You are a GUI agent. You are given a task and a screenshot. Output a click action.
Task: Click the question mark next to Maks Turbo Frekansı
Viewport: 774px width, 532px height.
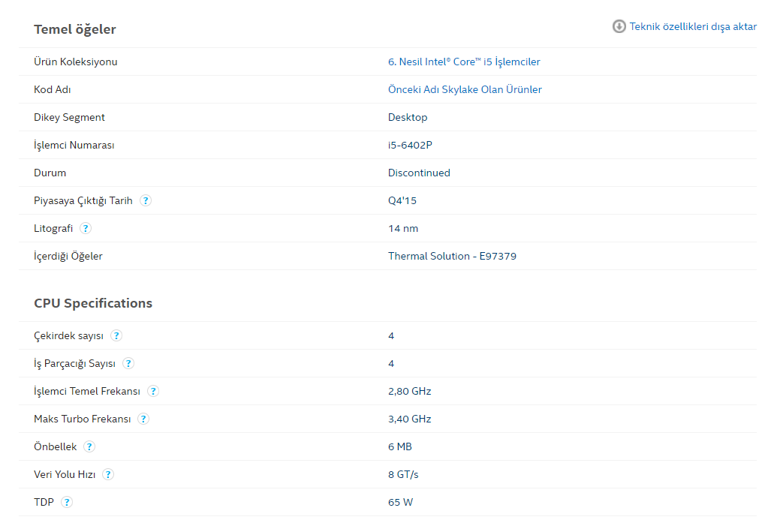(143, 419)
